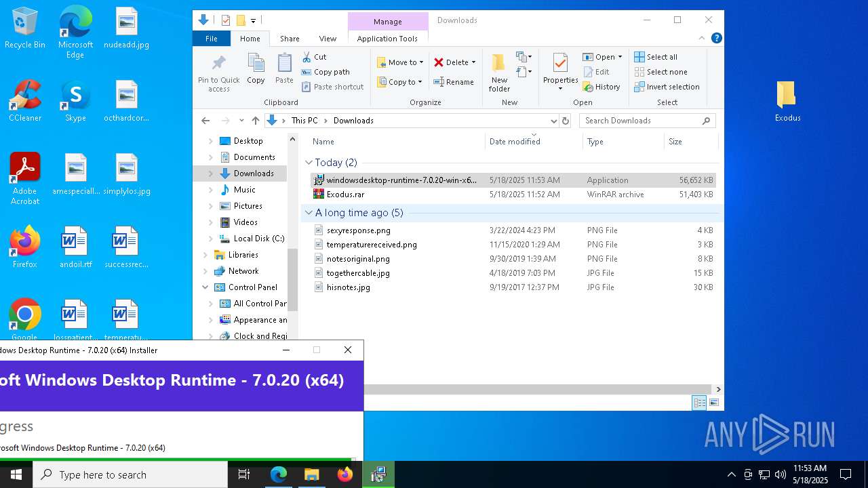
Task: Switch to Details view layout icon
Action: click(x=699, y=403)
